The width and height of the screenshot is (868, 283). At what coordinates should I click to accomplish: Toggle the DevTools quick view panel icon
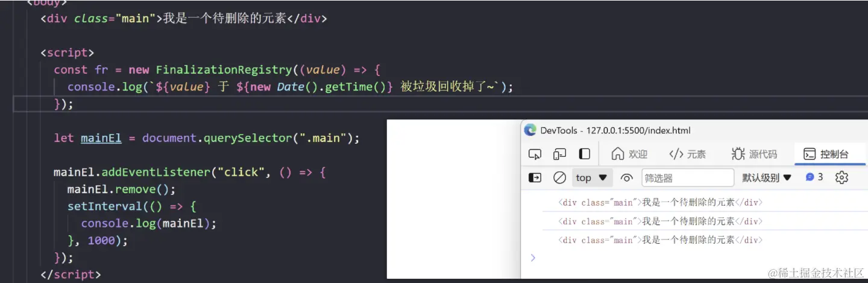point(584,154)
